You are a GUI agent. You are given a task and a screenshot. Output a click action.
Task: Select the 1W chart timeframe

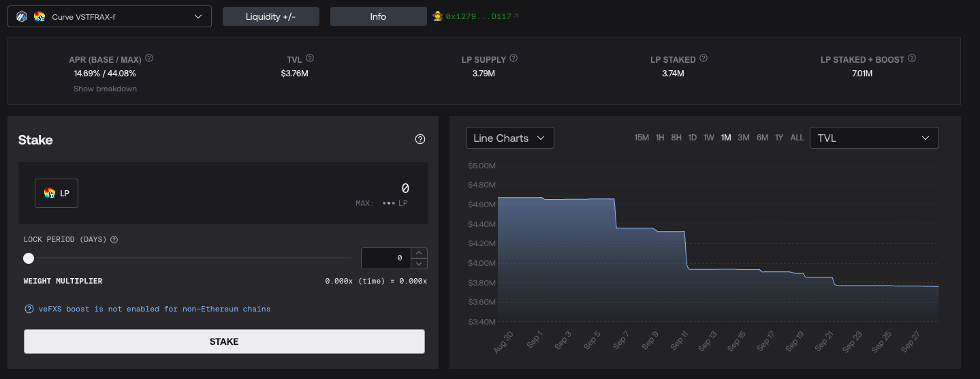[x=708, y=138]
